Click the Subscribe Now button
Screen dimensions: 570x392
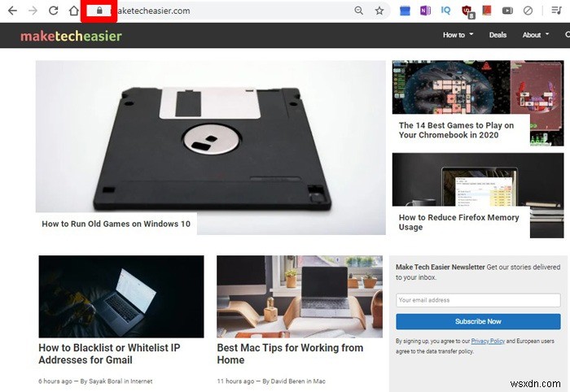coord(478,321)
